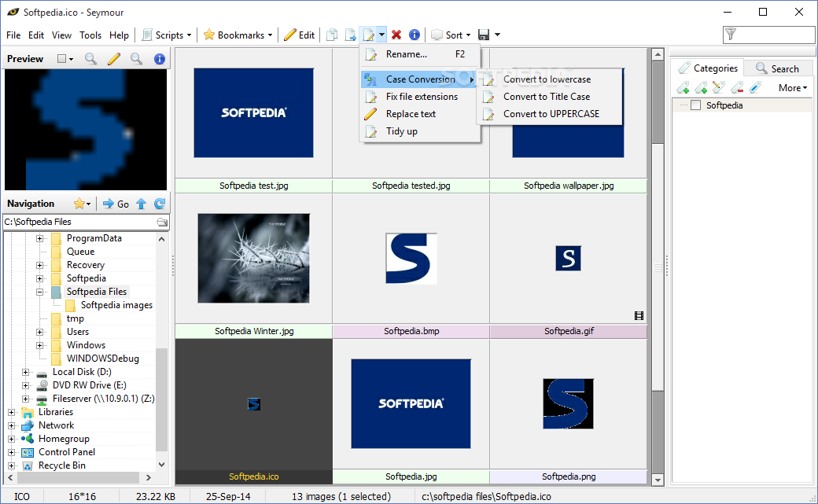Click the browse folder icon in the path field
This screenshot has height=504, width=818.
[162, 223]
